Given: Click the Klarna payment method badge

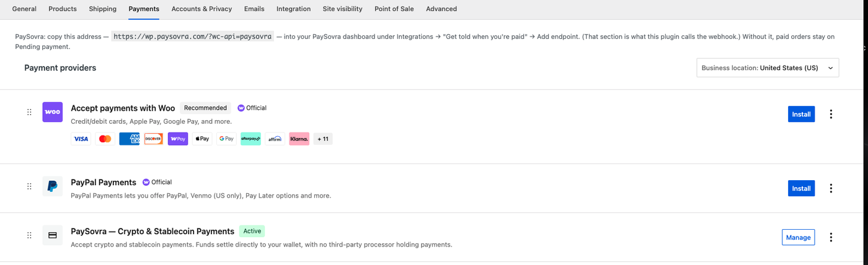Looking at the screenshot, I should click(299, 139).
